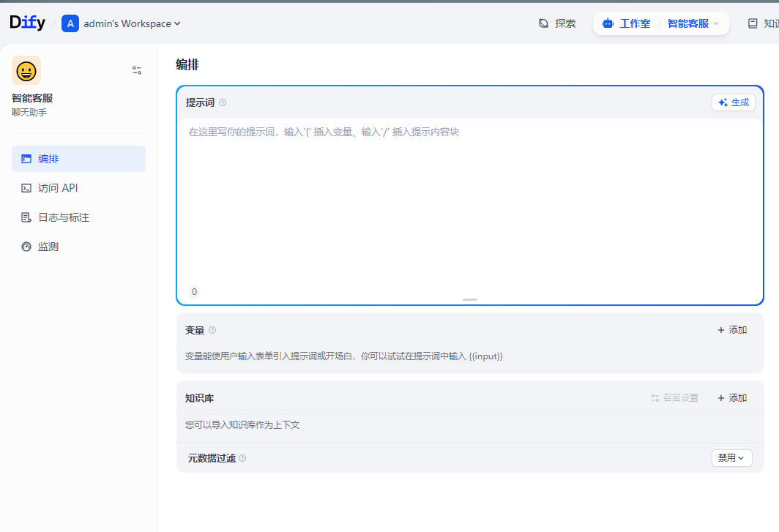Add a new variable with 添加
The image size is (779, 532).
coord(731,330)
